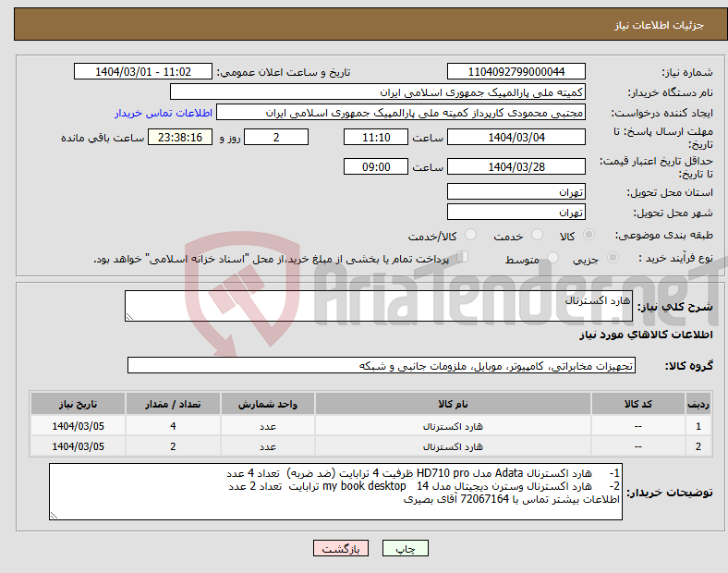Click the بازگشت (back) button
Image resolution: width=728 pixels, height=573 pixels.
[341, 548]
